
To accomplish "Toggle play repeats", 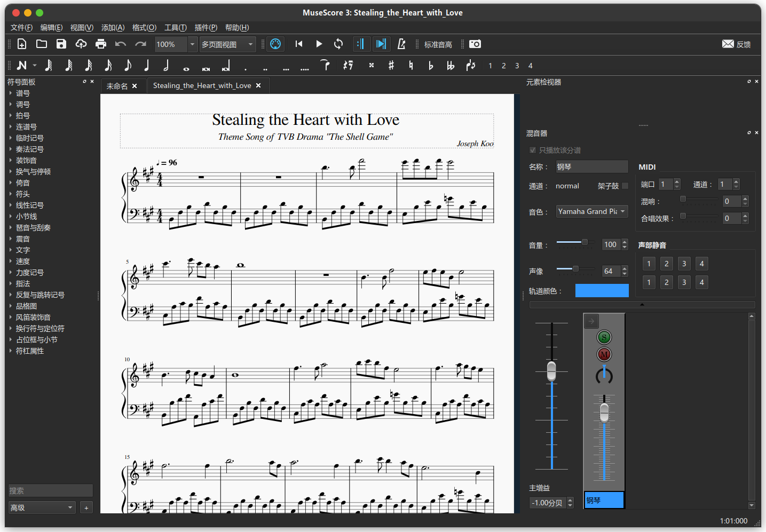I will 361,44.
